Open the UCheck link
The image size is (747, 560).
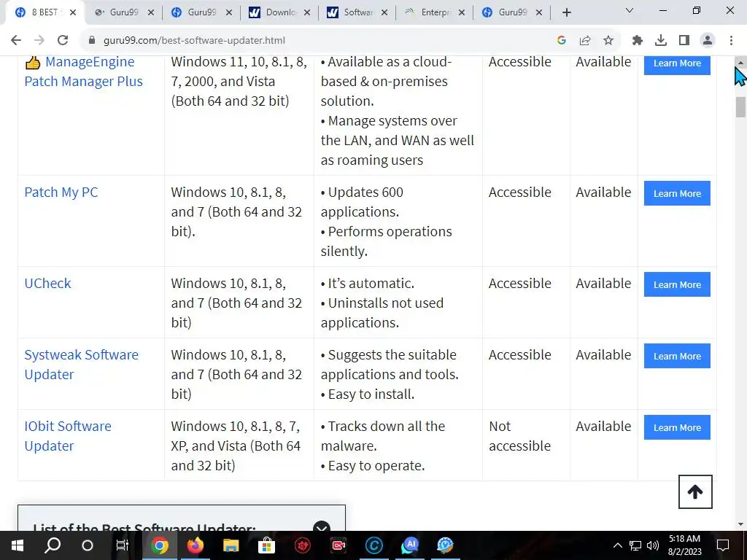(47, 284)
